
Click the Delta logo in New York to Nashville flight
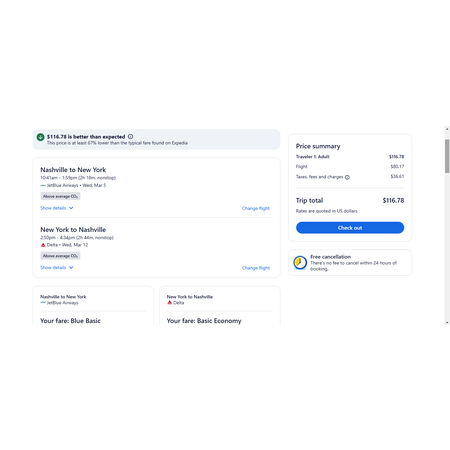(x=43, y=245)
